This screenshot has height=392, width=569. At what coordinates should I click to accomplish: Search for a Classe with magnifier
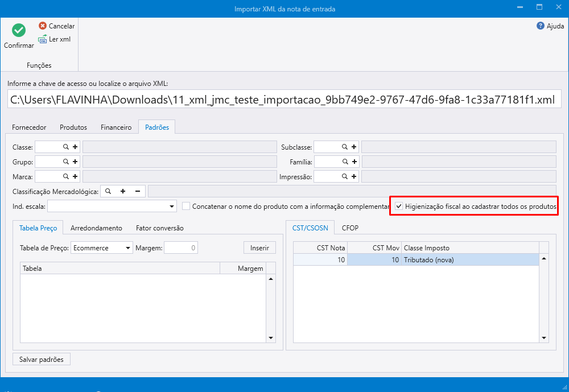65,147
